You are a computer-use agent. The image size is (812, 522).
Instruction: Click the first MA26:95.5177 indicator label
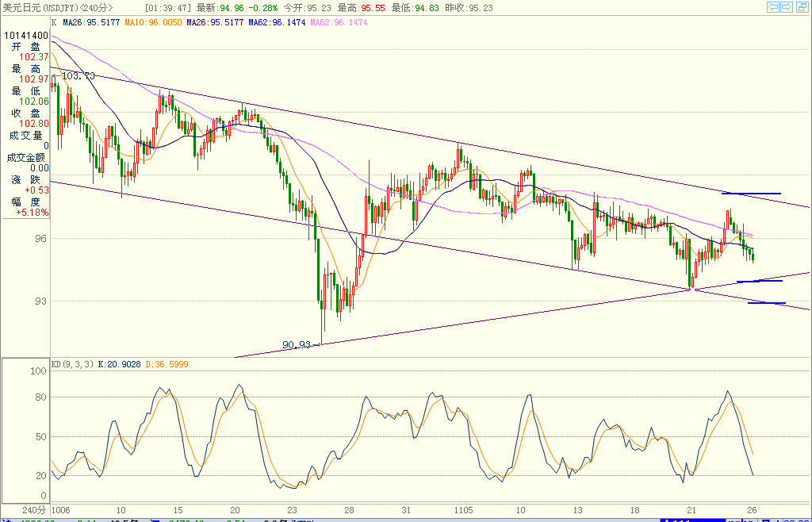point(92,23)
